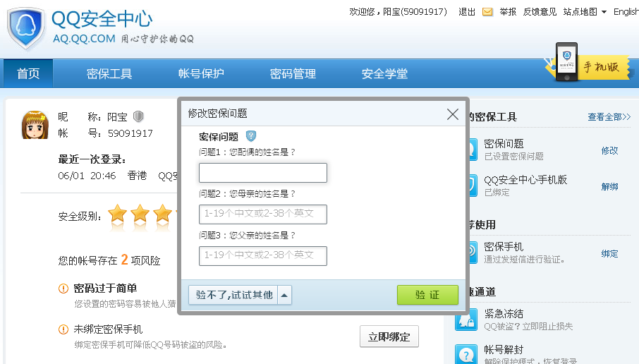
Task: Open the mail envelope icon in header
Action: click(x=487, y=12)
